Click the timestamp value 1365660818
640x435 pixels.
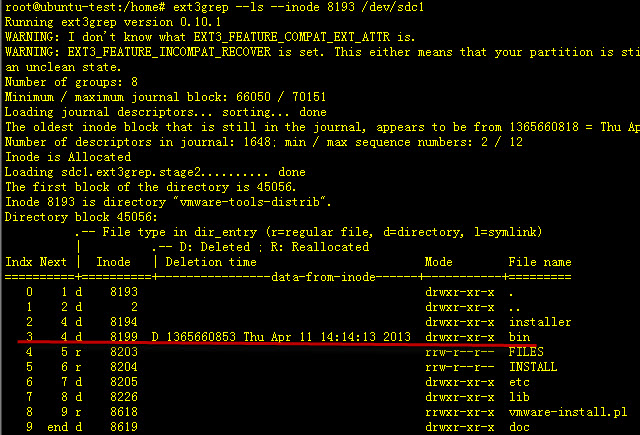(544, 127)
